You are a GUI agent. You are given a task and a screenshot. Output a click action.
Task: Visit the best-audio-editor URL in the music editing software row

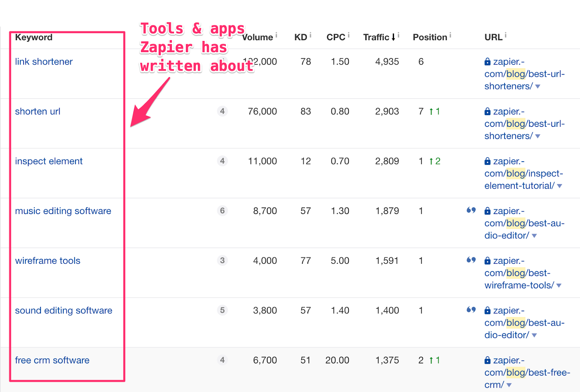pyautogui.click(x=525, y=223)
